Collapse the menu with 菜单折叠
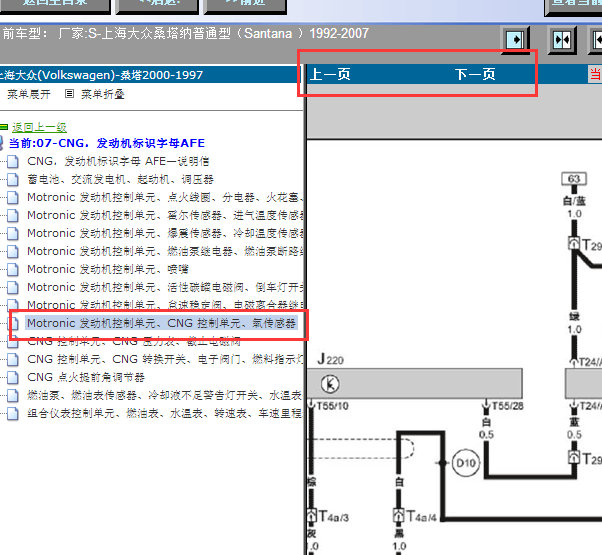 [103, 94]
